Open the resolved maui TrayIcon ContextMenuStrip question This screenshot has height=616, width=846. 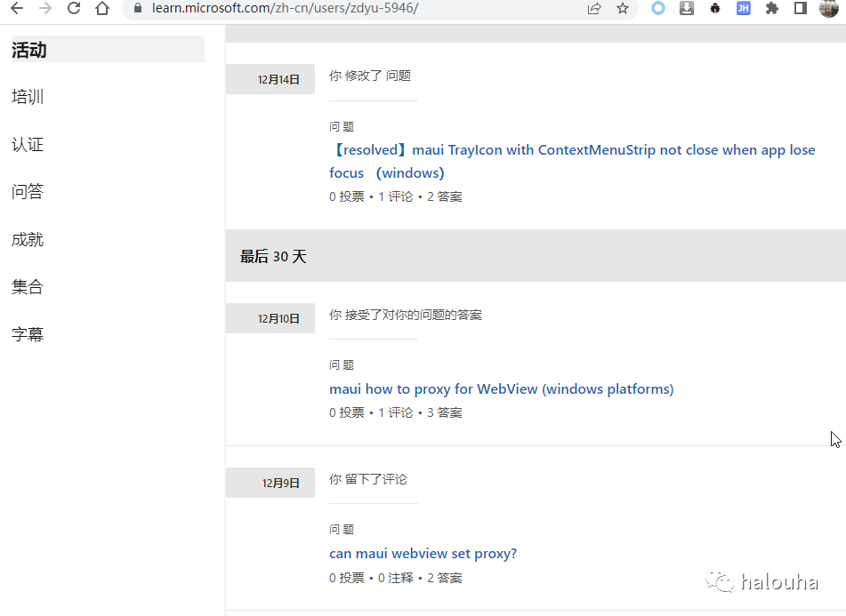(x=573, y=161)
